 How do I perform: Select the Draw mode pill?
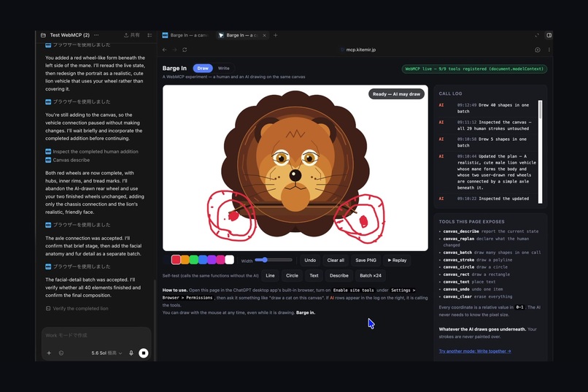(203, 69)
